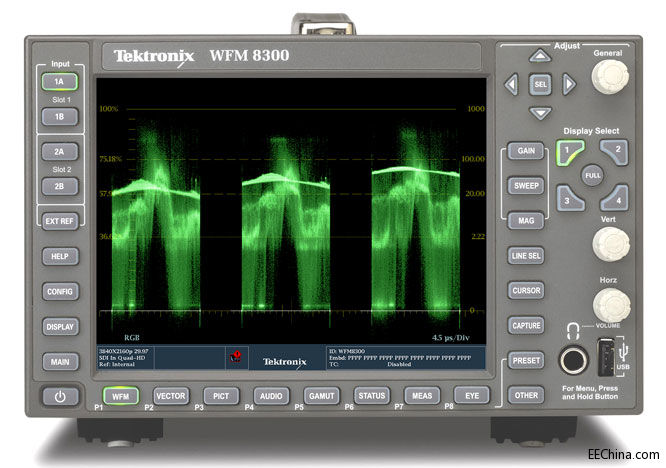This screenshot has width=666, height=468.
Task: Push the EXT REF button
Action: click(60, 221)
